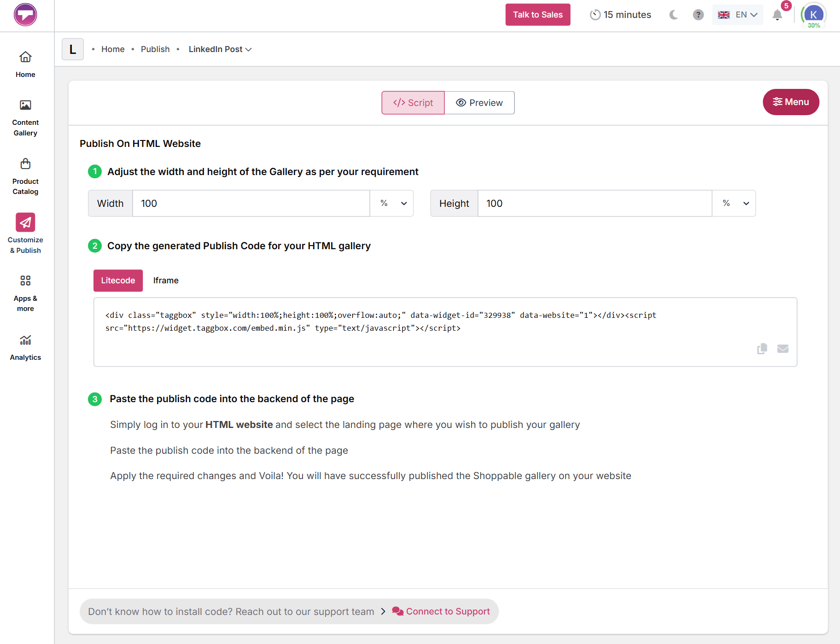Screen dimensions: 840x644
Task: Open user profile avatar K
Action: [x=813, y=14]
